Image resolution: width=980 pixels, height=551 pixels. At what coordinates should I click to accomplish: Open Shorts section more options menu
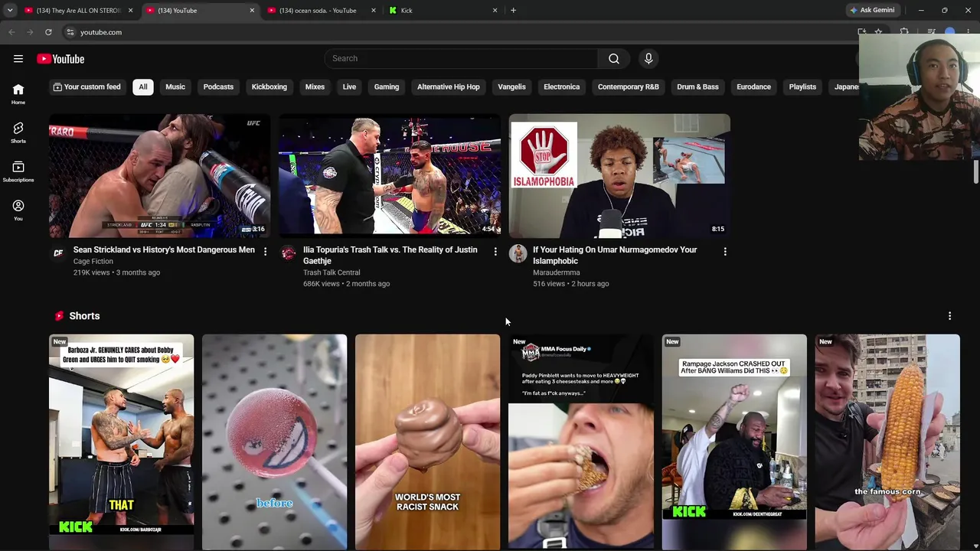pyautogui.click(x=949, y=316)
